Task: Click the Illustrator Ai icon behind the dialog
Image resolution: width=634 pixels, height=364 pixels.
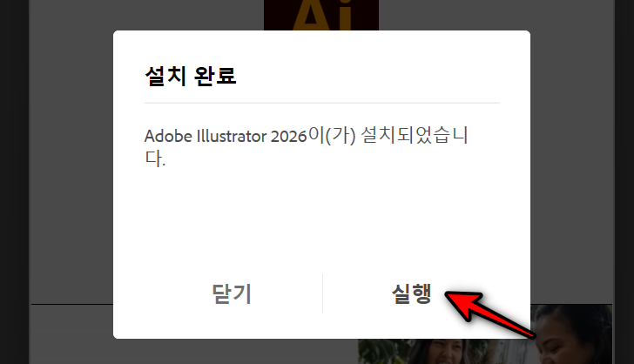Action: (321, 15)
